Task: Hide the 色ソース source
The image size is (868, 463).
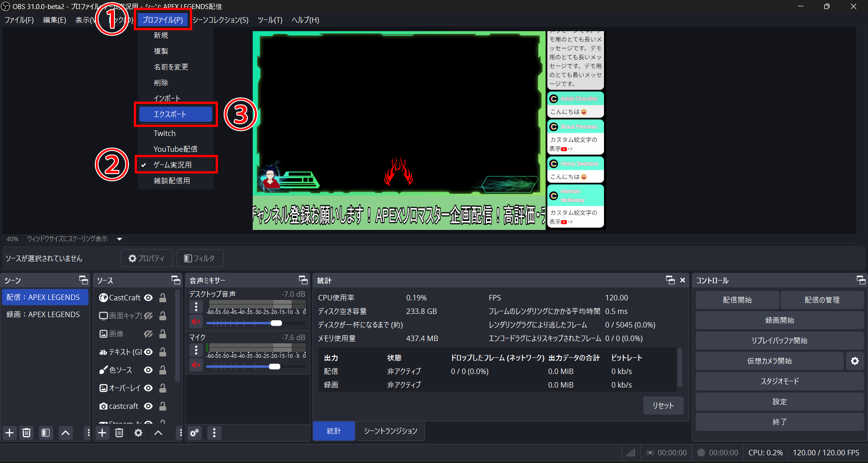Action: pos(148,370)
